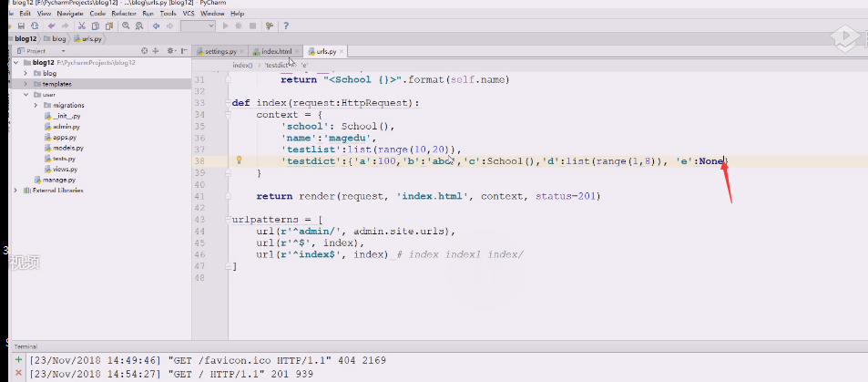Open the Edit menu
868x382 pixels.
point(25,13)
